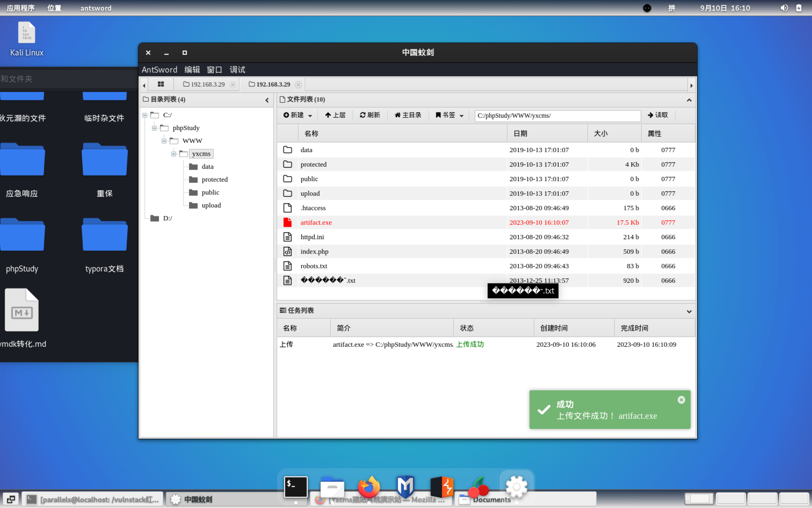Collapse the C:/ tree node
This screenshot has width=812, height=508.
tap(145, 115)
